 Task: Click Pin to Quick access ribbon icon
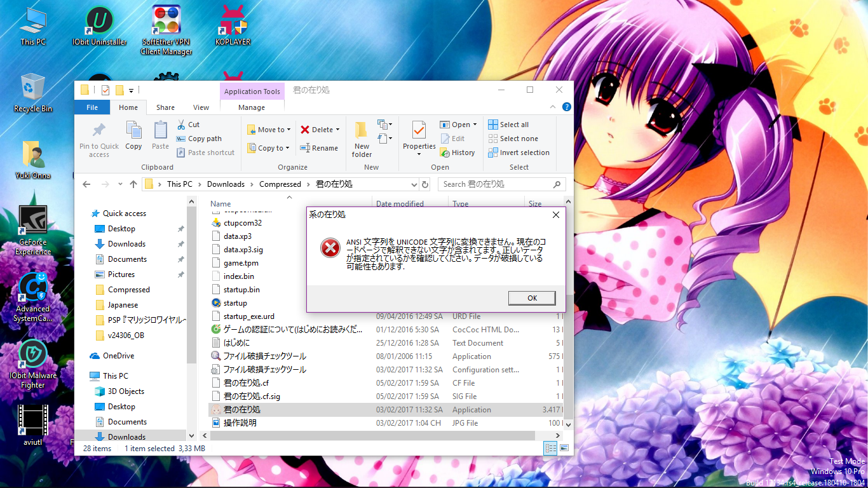coord(99,139)
